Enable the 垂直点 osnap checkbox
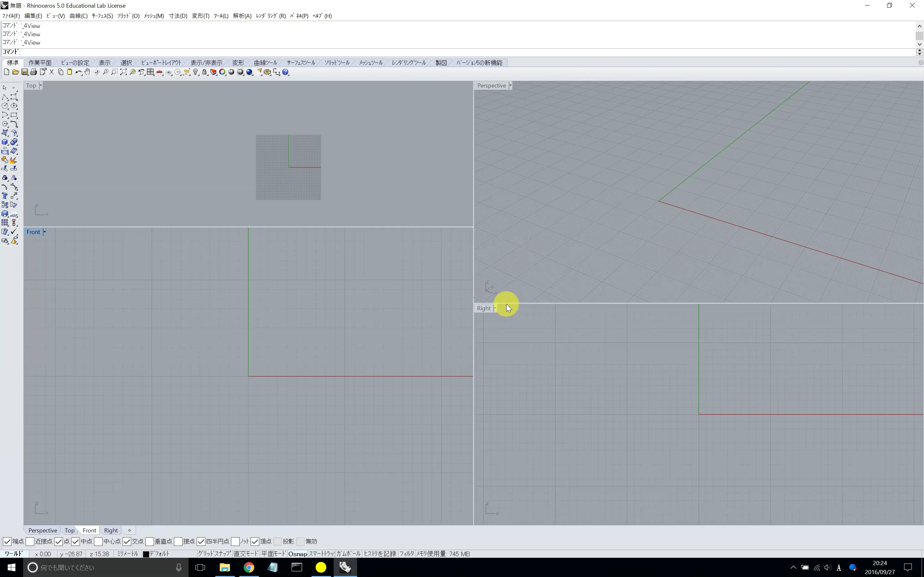This screenshot has height=577, width=924. (x=150, y=541)
